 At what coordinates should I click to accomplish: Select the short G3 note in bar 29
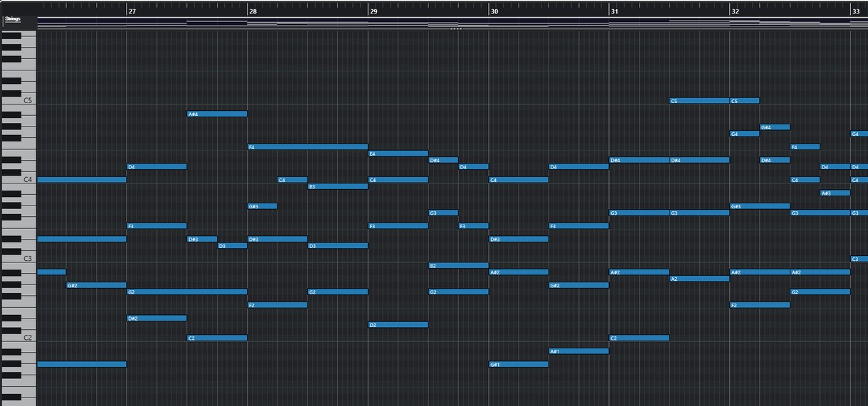click(x=443, y=213)
